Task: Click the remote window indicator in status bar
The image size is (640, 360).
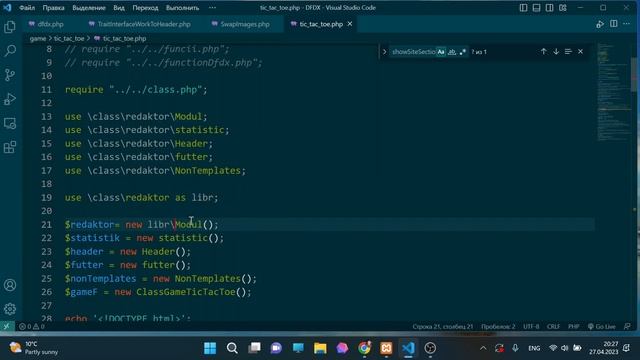Action: 7,326
